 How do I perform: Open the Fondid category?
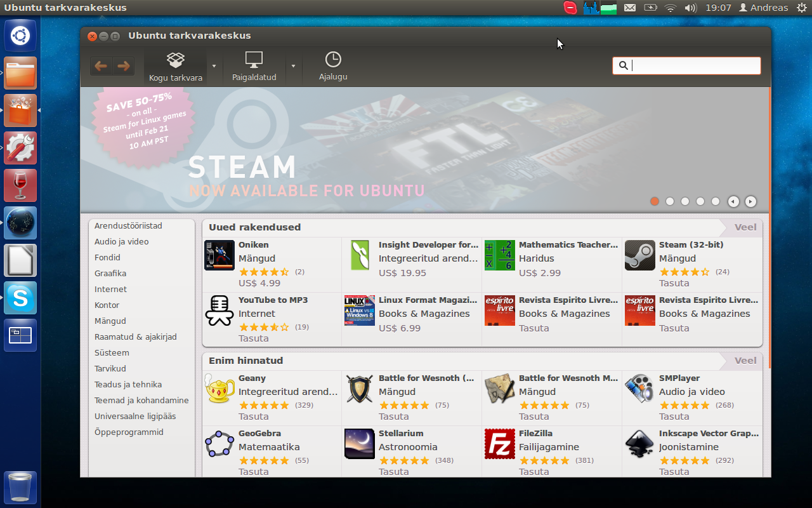tap(107, 257)
